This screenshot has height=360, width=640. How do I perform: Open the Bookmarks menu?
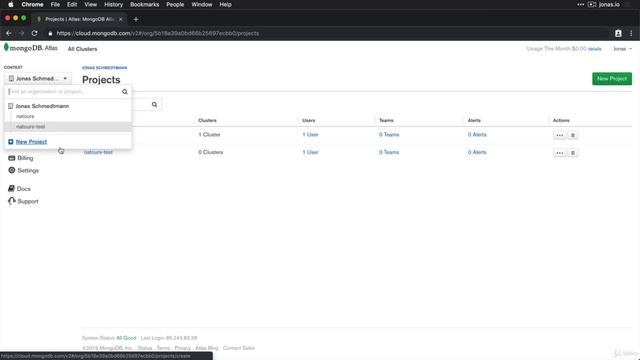144,4
